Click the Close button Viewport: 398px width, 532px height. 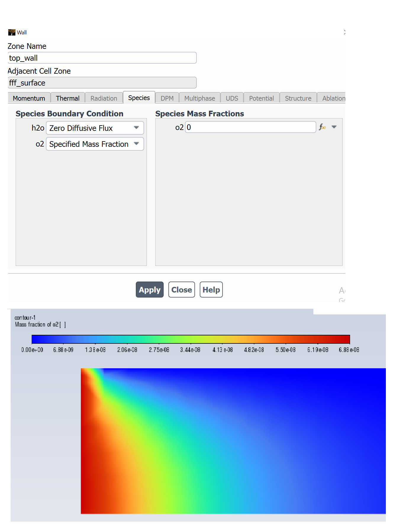[182, 290]
